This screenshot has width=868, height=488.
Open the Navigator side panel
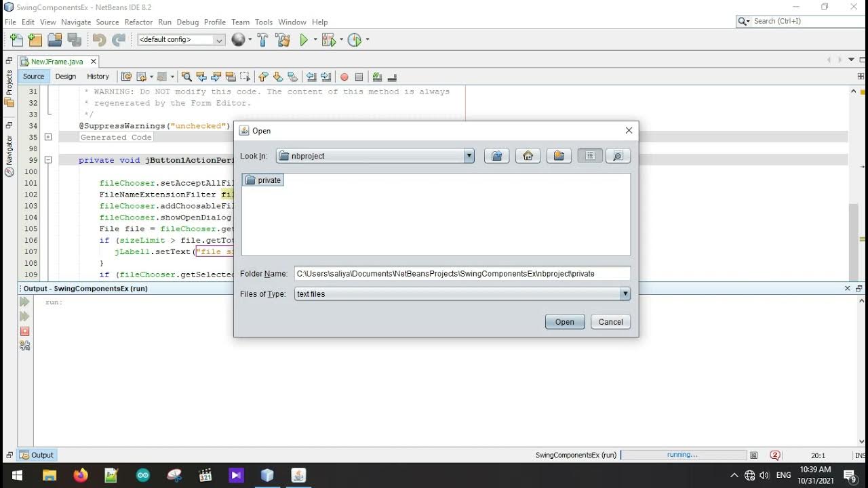tap(9, 155)
